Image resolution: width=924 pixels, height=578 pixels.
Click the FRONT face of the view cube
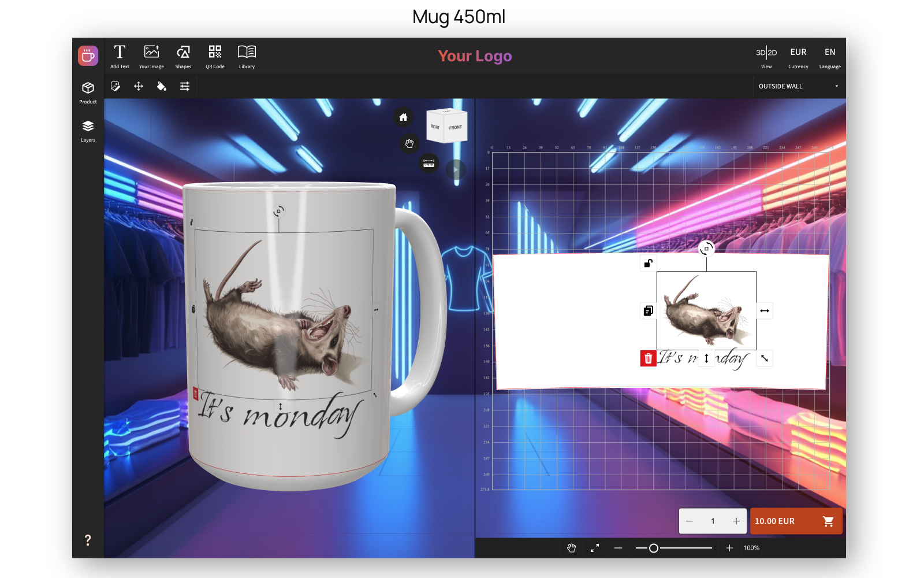[x=455, y=128]
